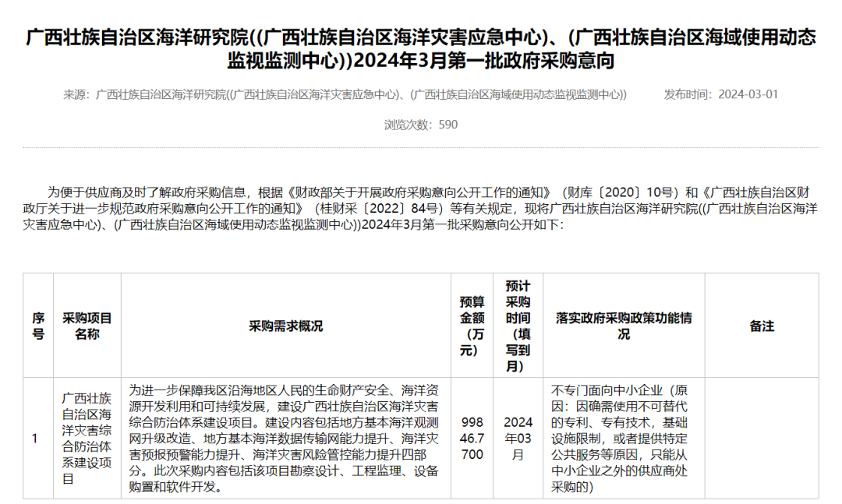Click the page title announcing 2024年3月第一批政府采购意向

coord(421,49)
